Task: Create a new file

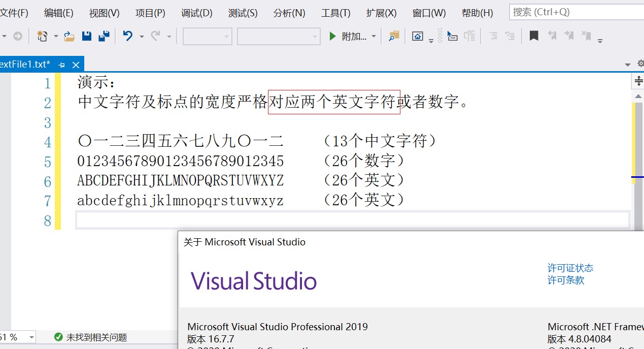Action: tap(42, 36)
